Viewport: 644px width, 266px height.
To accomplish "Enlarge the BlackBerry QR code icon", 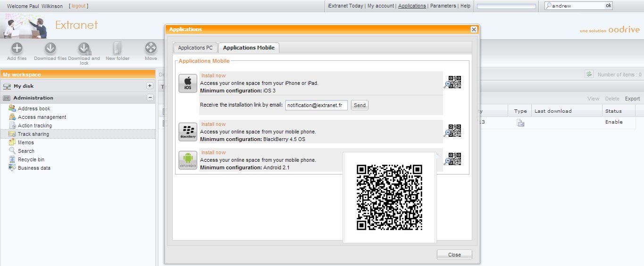I will pyautogui.click(x=453, y=131).
